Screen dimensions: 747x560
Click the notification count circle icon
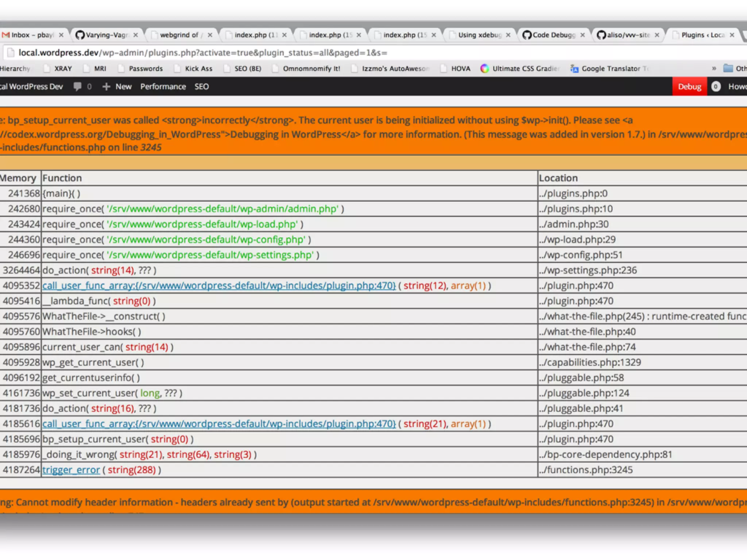tap(716, 86)
